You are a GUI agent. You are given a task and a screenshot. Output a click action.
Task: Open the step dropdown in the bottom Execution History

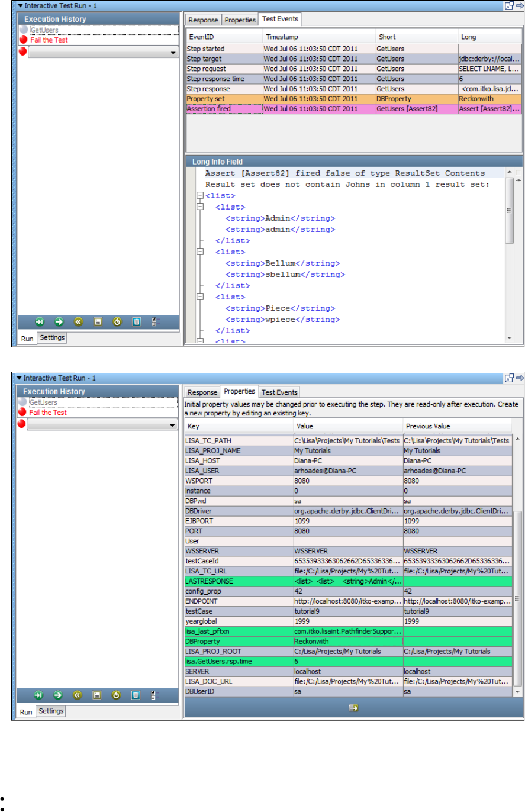[x=173, y=425]
